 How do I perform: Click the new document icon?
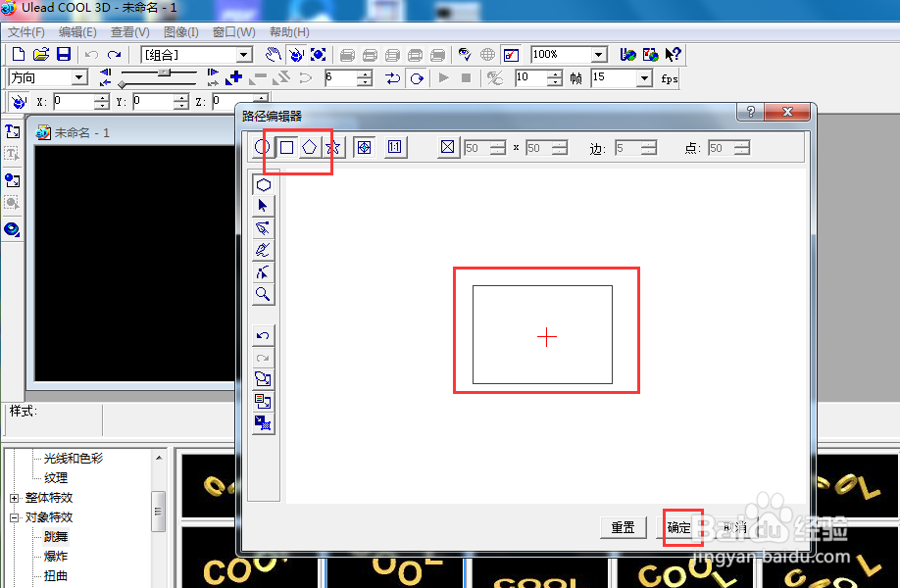(x=19, y=55)
